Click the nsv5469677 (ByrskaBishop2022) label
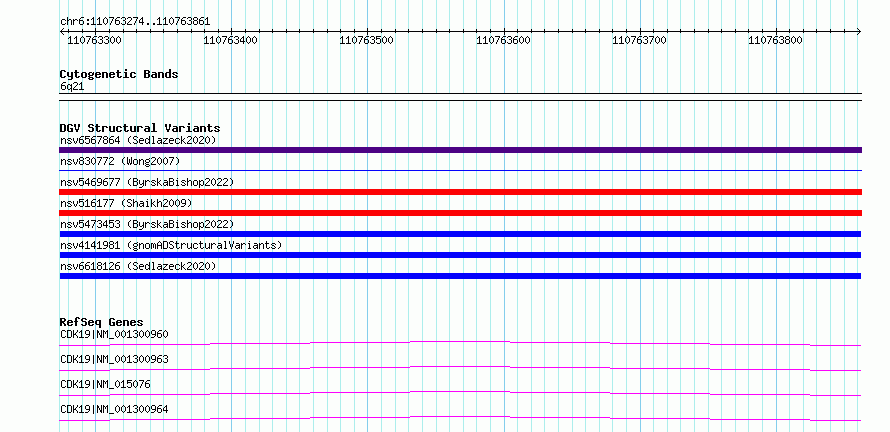 (x=147, y=182)
